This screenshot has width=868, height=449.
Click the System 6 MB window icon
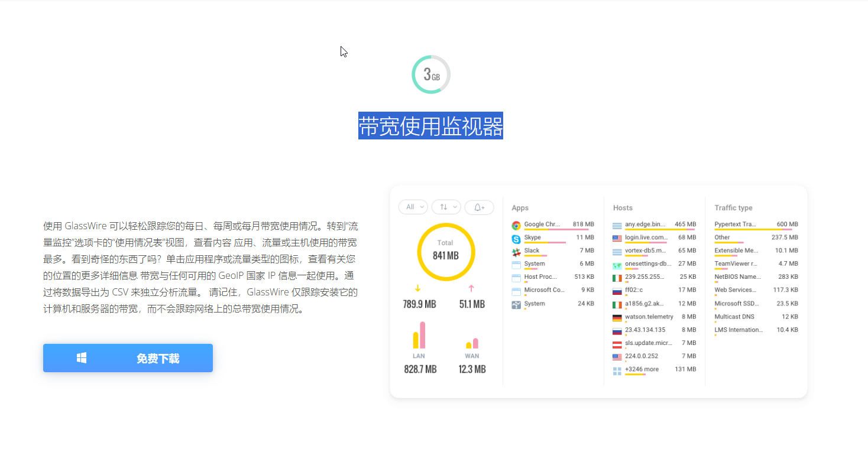(516, 265)
